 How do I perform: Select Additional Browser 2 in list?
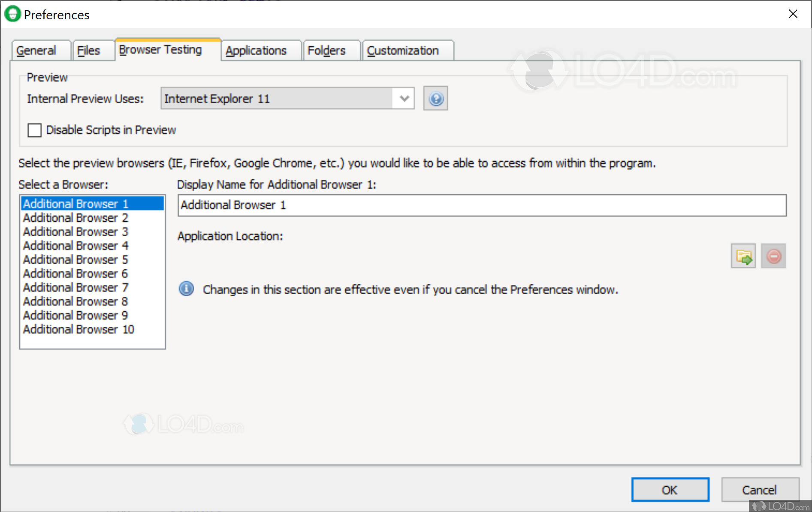[75, 218]
